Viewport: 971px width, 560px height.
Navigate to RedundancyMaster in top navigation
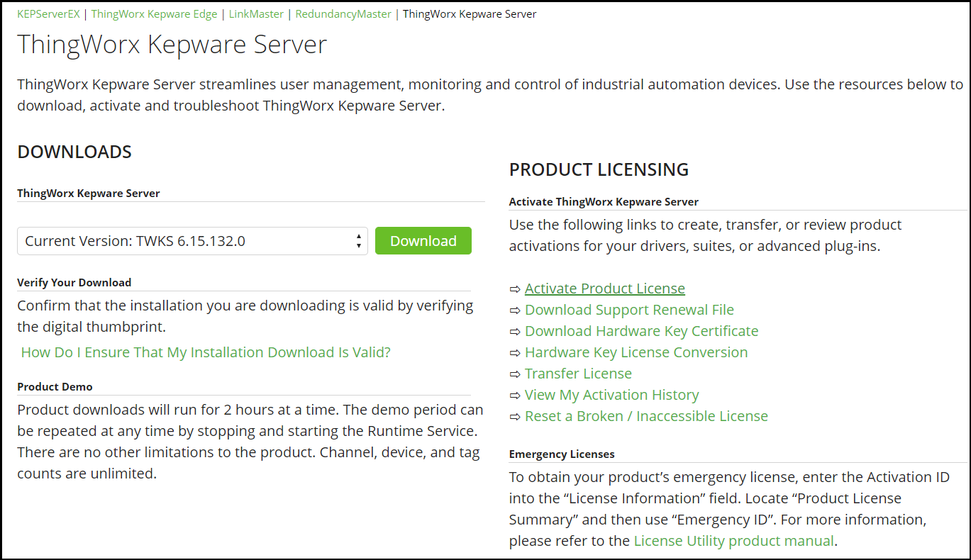tap(343, 14)
